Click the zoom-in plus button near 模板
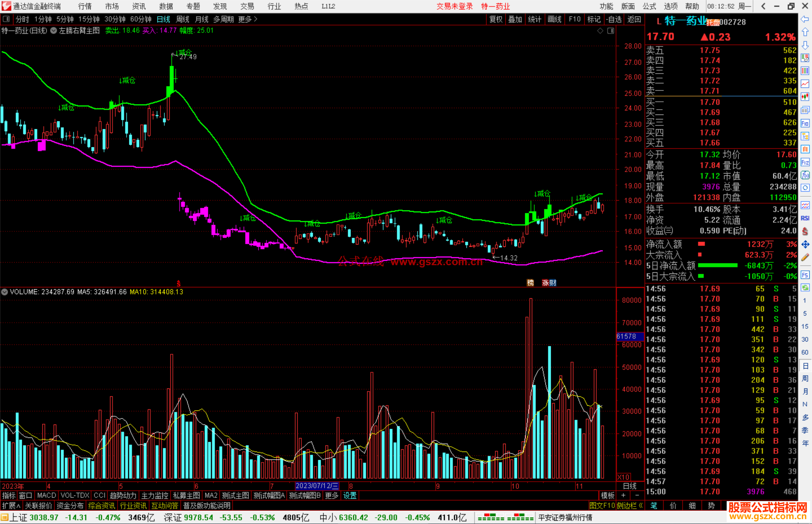Viewport: 812px width, 524px height. coord(623,495)
